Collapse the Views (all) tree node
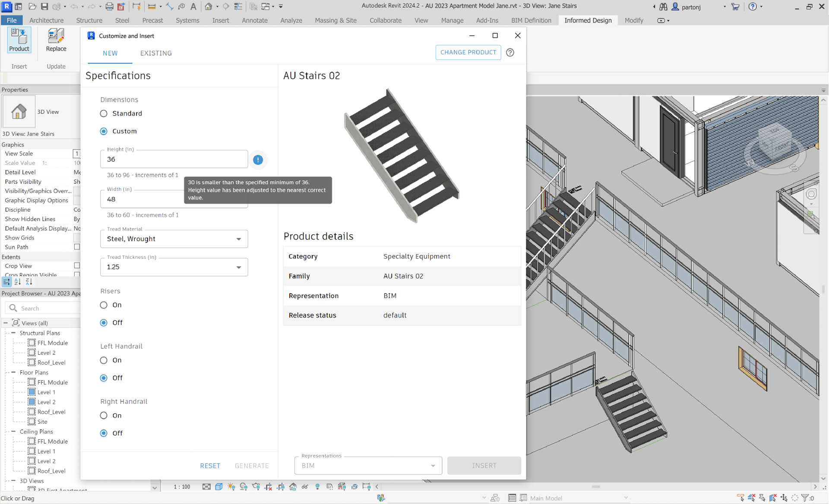The image size is (829, 504). point(6,323)
